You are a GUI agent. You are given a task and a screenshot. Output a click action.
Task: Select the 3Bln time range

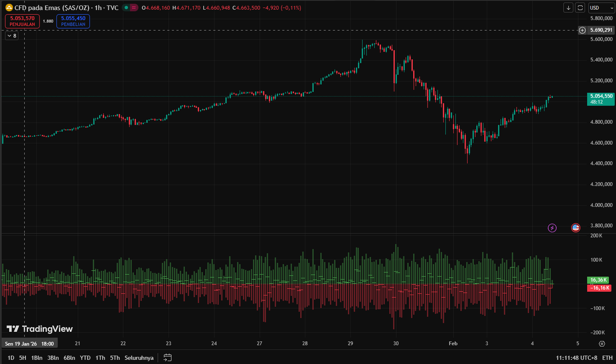[53, 357]
